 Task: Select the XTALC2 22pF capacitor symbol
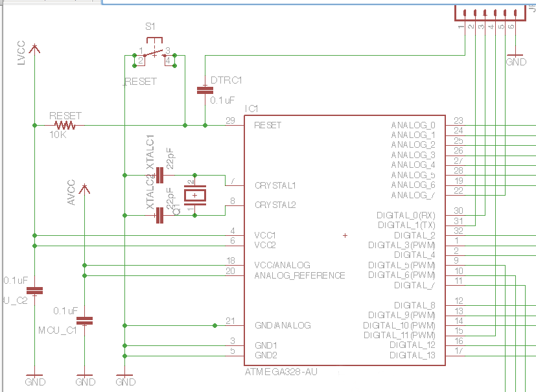(159, 215)
